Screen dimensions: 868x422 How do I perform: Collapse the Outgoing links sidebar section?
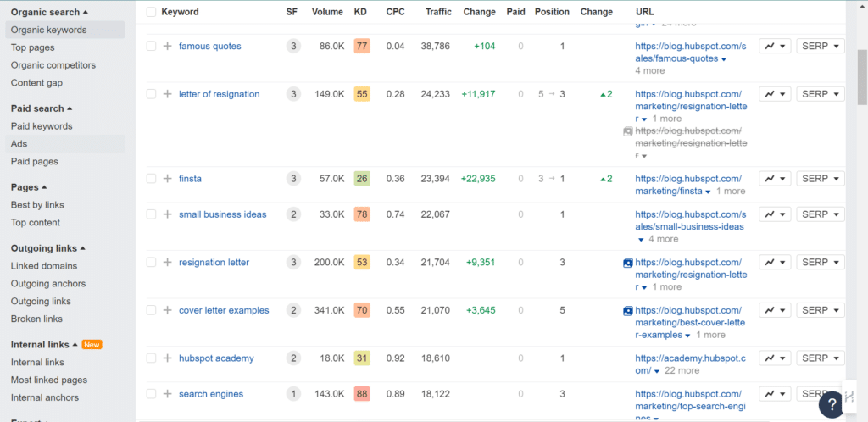pos(48,249)
